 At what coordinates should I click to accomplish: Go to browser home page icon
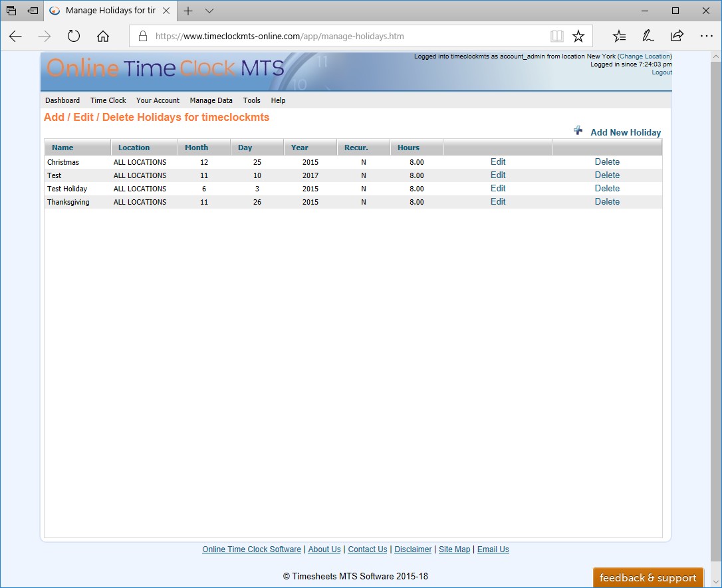[103, 37]
